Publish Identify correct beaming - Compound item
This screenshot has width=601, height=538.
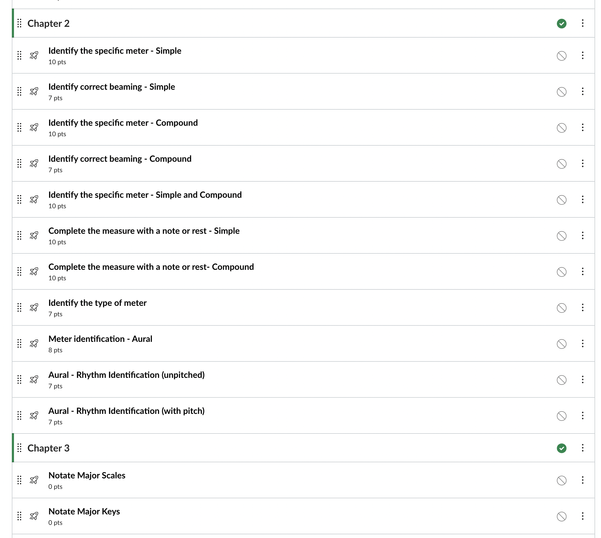(x=561, y=164)
